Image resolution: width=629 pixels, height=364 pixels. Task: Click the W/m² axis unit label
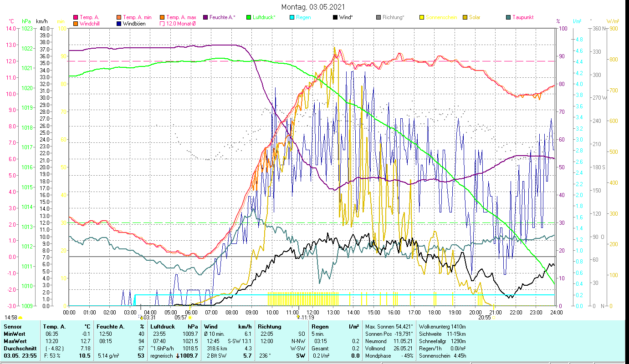coord(612,21)
